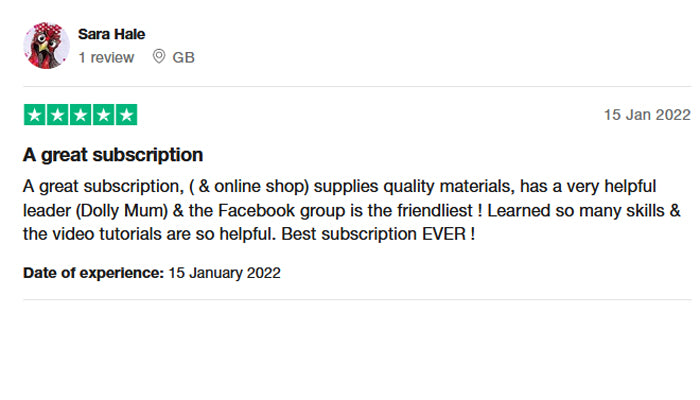Image resolution: width=700 pixels, height=400 pixels.
Task: Click the fifth green rating star
Action: [x=126, y=115]
